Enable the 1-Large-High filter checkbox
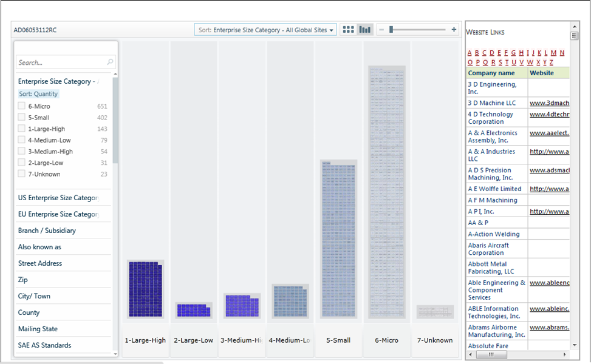This screenshot has height=364, width=591. pyautogui.click(x=22, y=129)
